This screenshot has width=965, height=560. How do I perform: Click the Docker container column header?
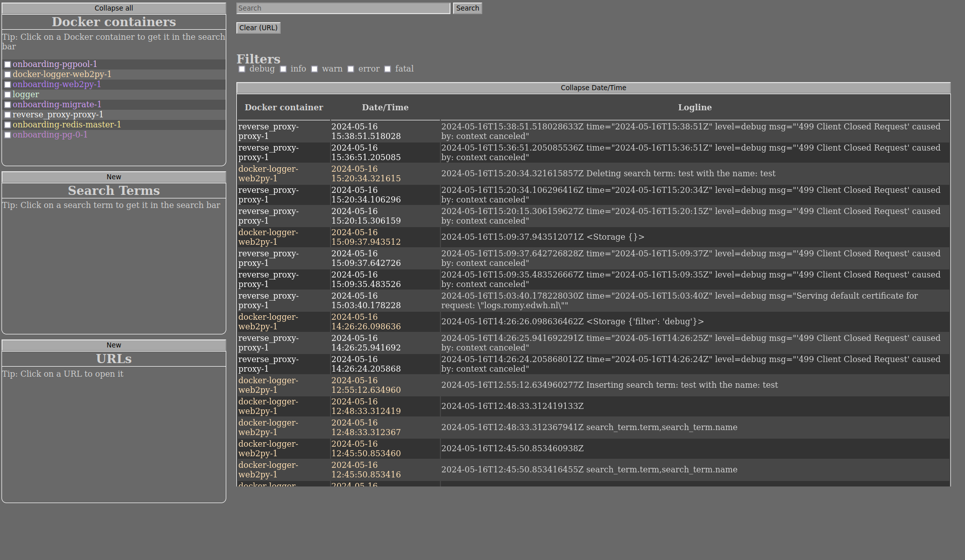pyautogui.click(x=284, y=107)
